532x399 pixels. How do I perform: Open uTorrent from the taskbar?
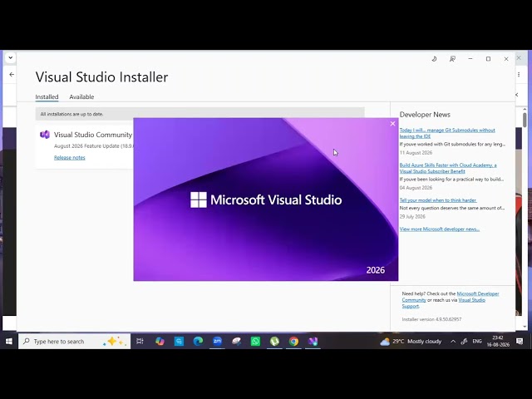click(274, 342)
